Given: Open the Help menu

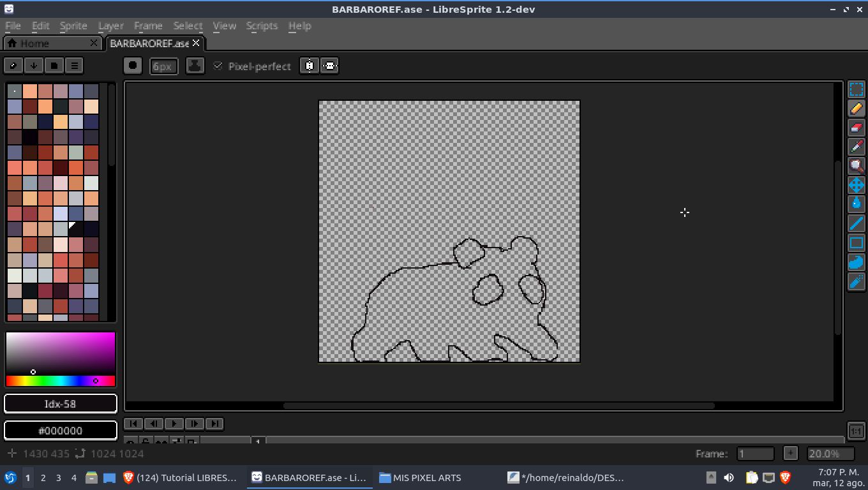Looking at the screenshot, I should click(x=299, y=26).
